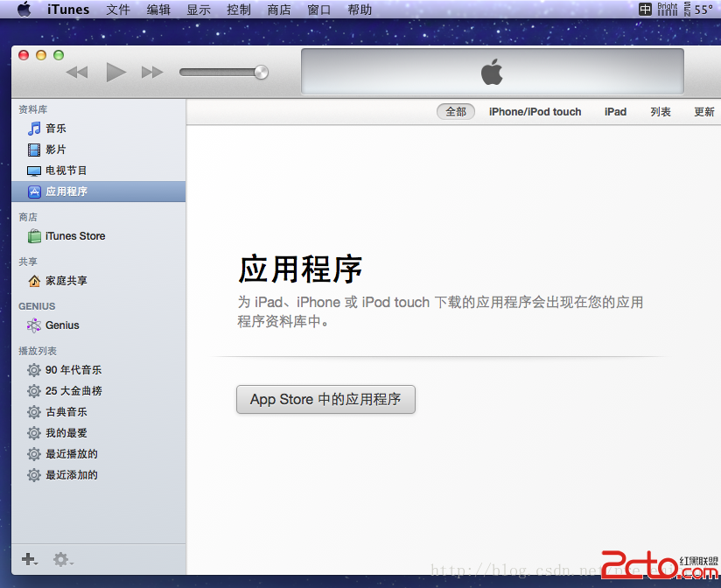This screenshot has width=721, height=588.
Task: Open the 显示 menu
Action: coord(199,10)
